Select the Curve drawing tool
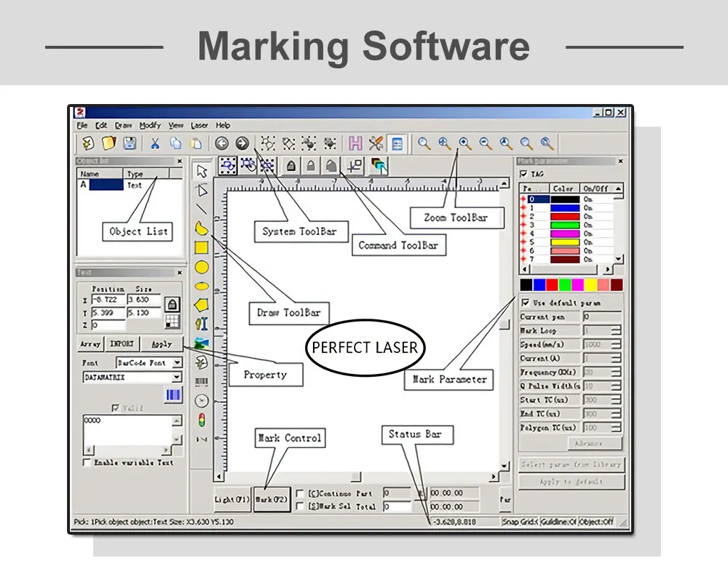 (x=202, y=228)
